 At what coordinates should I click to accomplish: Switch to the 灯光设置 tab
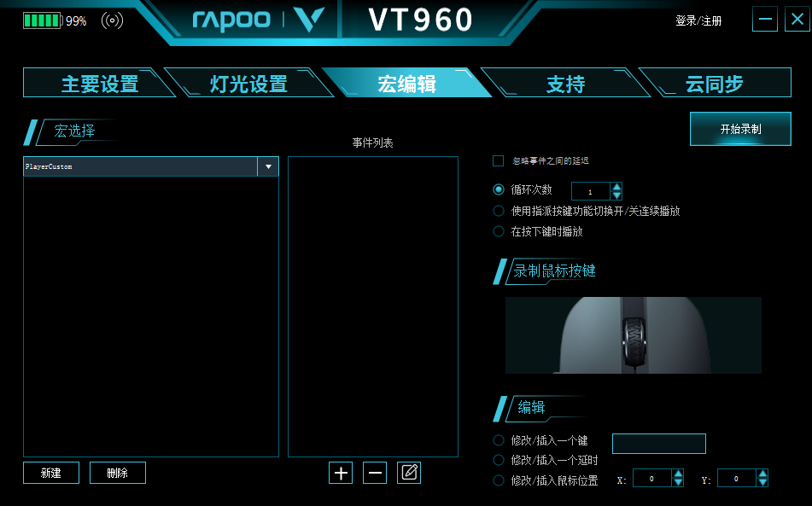[x=248, y=84]
